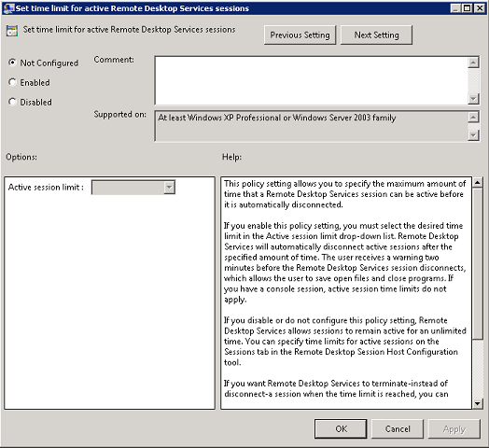
Task: Click the 'This policy setting allows you' help paragraph
Action: point(345,194)
